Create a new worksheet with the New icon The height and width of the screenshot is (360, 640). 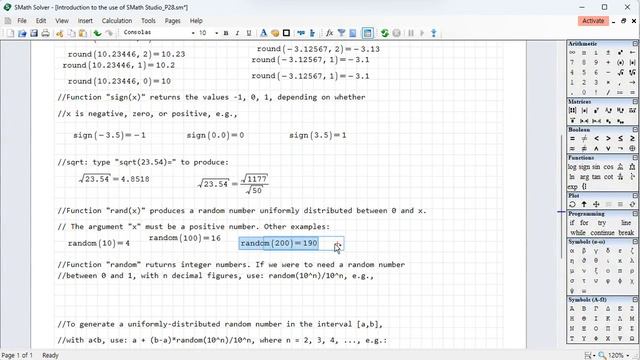click(10, 33)
